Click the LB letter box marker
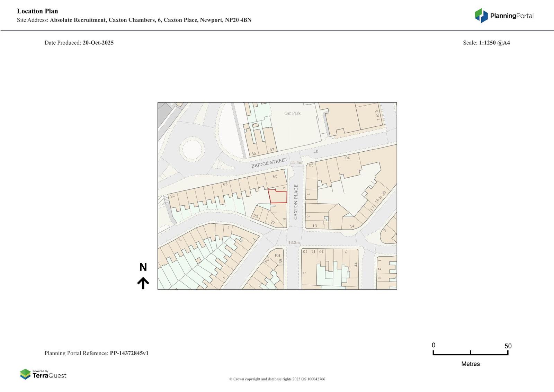The height and width of the screenshot is (392, 554). tap(315, 151)
